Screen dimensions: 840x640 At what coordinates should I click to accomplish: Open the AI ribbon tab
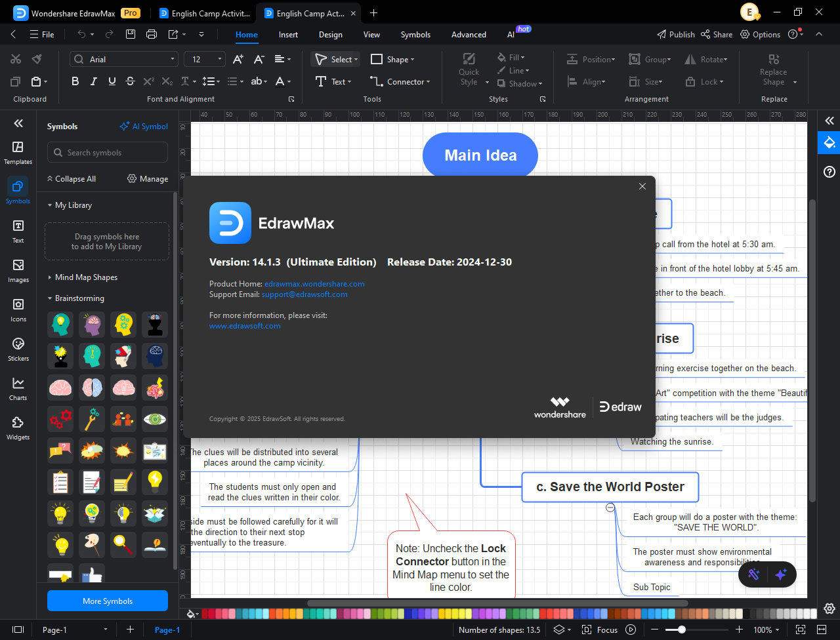click(x=511, y=34)
